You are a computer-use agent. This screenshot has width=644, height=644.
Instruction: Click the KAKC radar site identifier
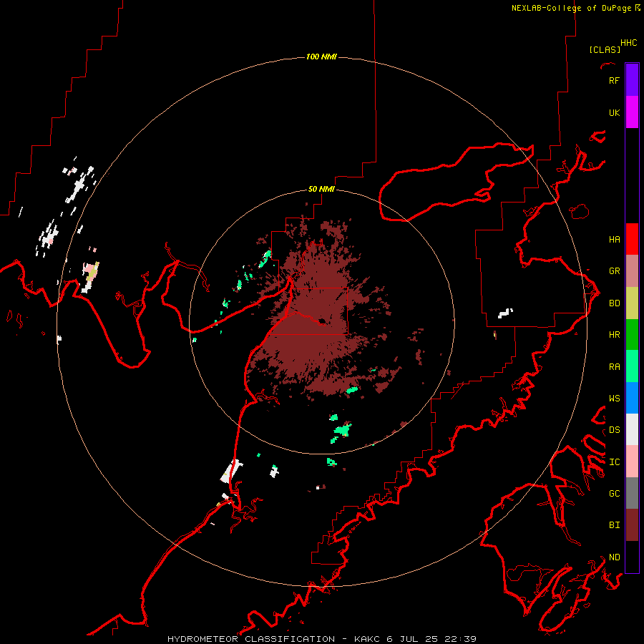(x=367, y=639)
